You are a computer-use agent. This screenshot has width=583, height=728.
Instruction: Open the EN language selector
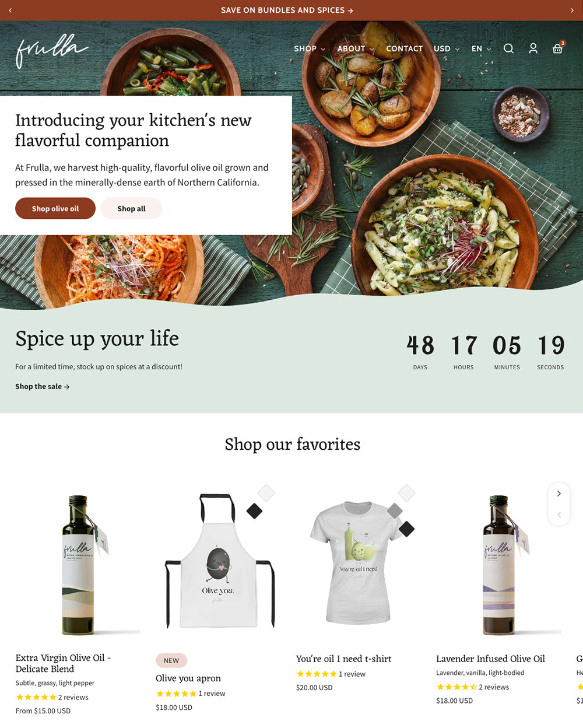pyautogui.click(x=481, y=49)
